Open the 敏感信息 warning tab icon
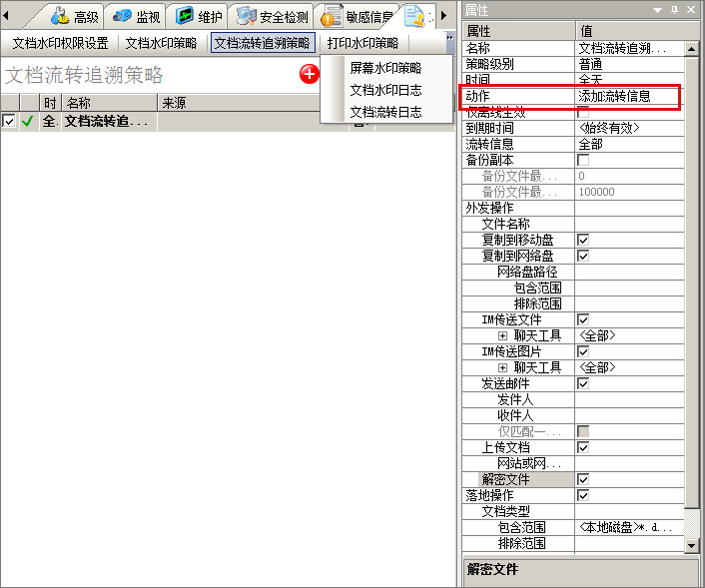Image resolution: width=705 pixels, height=588 pixels. 331,16
